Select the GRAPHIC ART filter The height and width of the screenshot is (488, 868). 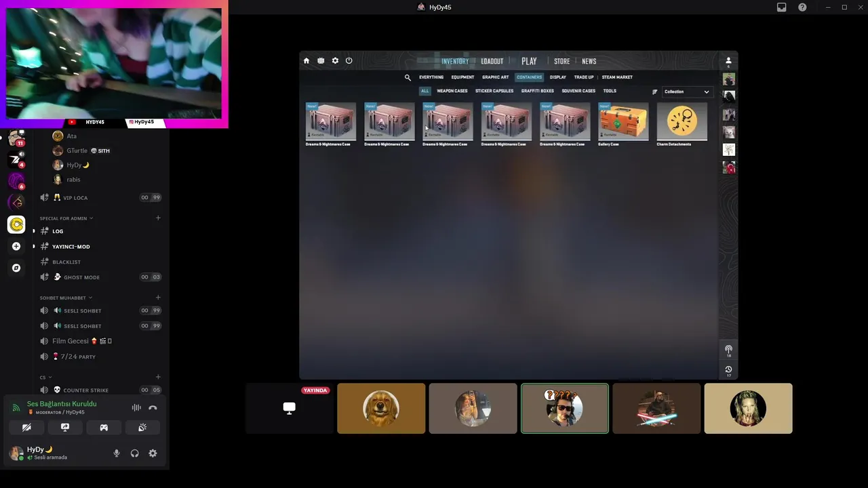point(495,77)
